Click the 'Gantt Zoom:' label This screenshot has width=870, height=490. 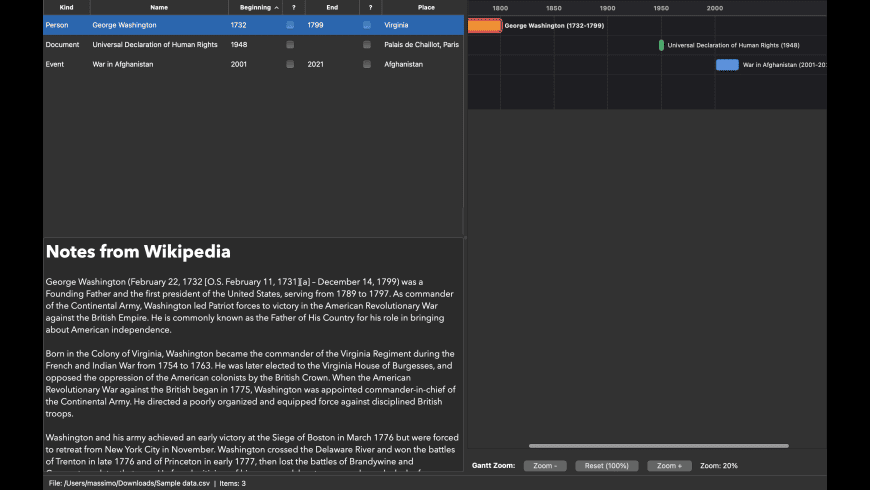(x=493, y=466)
